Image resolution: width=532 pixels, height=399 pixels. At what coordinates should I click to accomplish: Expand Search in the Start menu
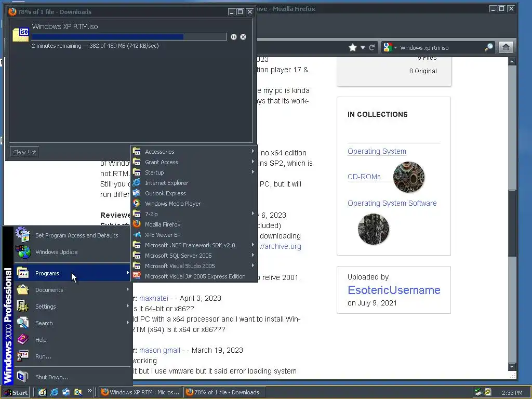pos(72,323)
